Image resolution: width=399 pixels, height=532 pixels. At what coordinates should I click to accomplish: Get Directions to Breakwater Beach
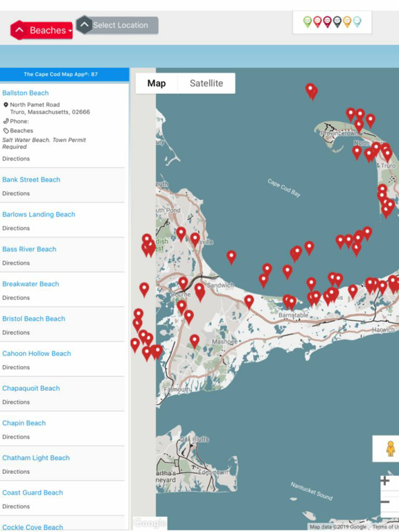click(16, 298)
